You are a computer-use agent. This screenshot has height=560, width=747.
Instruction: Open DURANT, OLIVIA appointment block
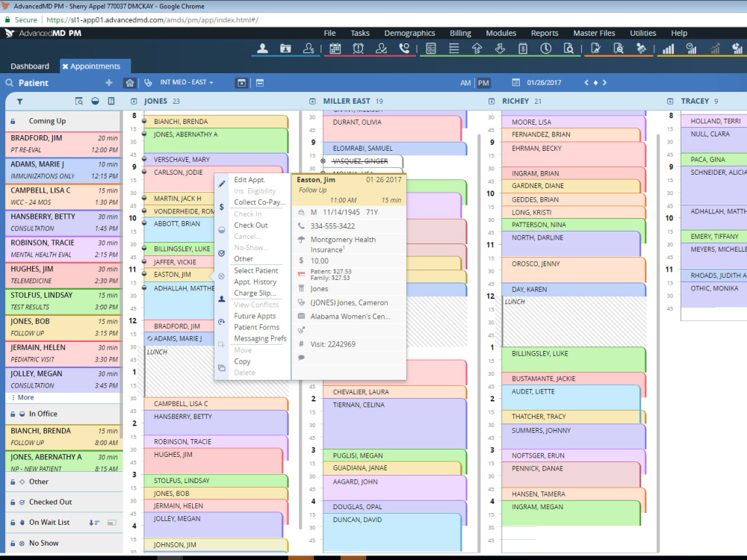393,127
